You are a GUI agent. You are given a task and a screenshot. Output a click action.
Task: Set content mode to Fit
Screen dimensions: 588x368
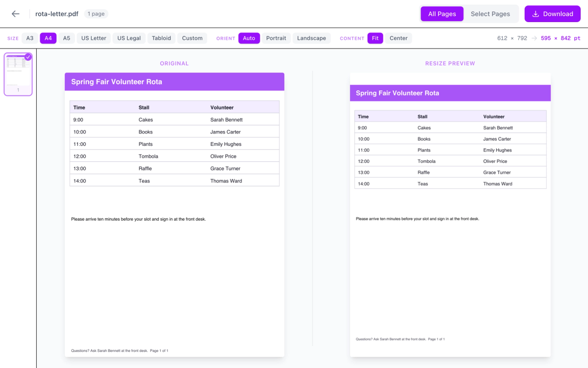click(375, 38)
